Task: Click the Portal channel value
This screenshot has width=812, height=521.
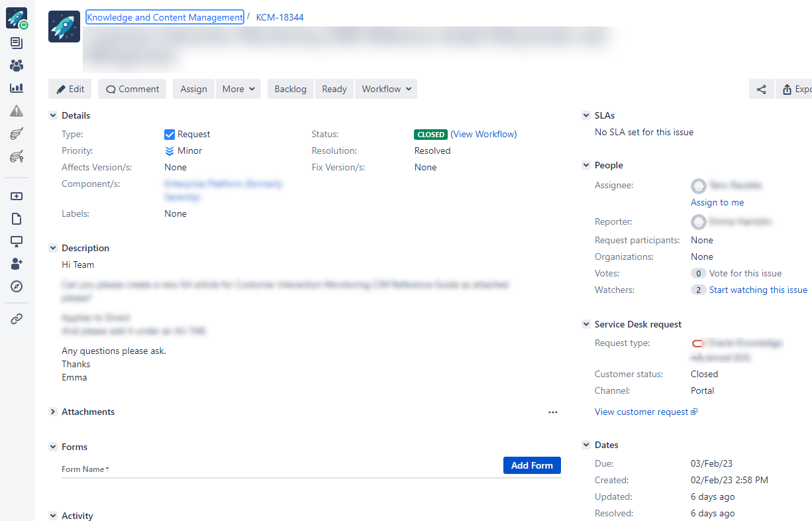Action: point(702,390)
